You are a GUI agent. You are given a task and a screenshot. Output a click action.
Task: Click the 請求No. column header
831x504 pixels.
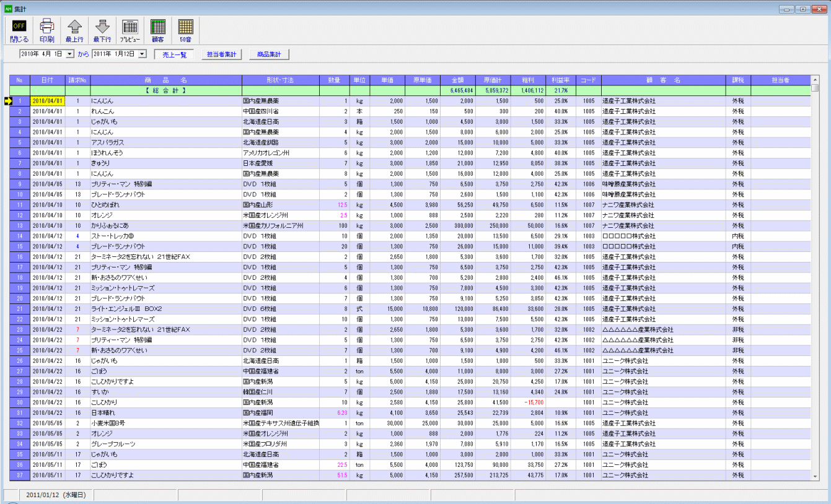77,80
